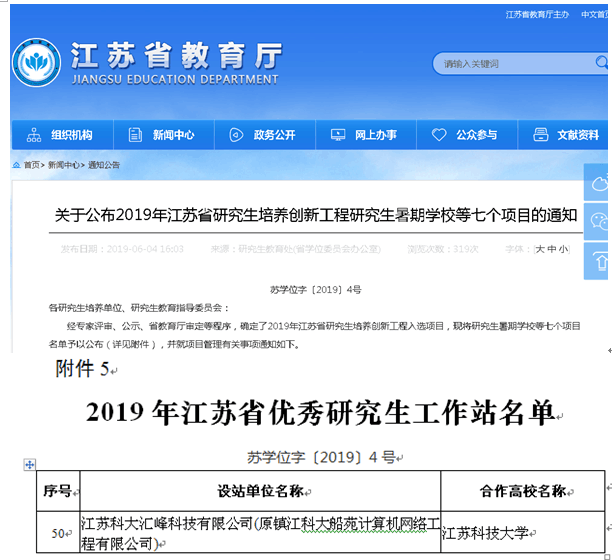Go to 首页 in the breadcrumb
The image size is (612, 560).
(32, 165)
